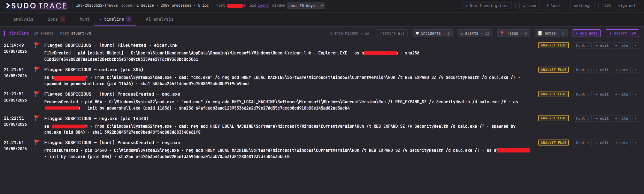
Task: Click flag icon on ProcessCreated reg.exe row
Action: point(37,142)
